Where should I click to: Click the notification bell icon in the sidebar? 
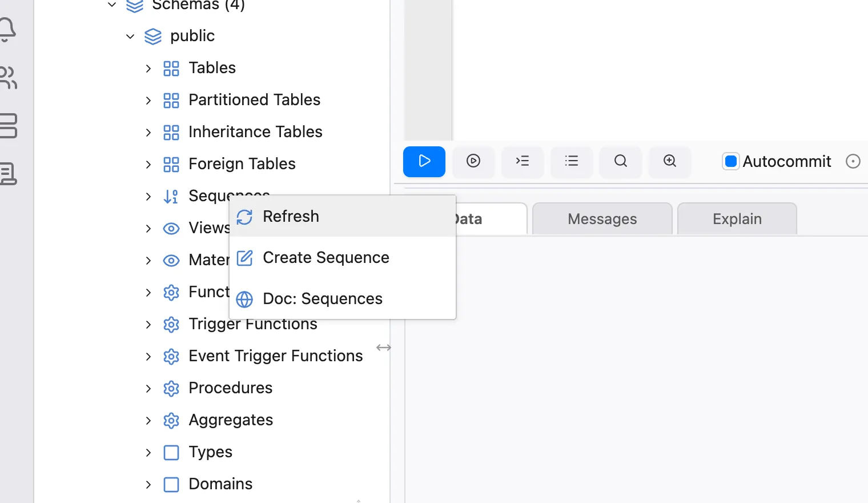pos(8,30)
